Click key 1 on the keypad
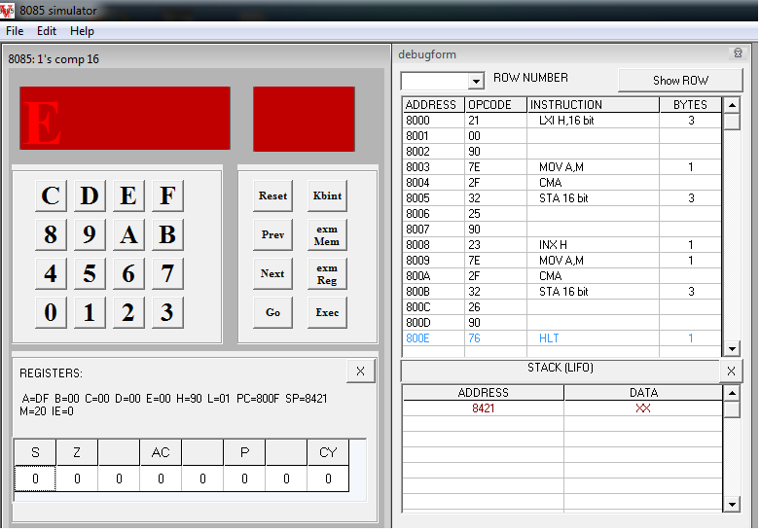Image resolution: width=760 pixels, height=532 pixels. [90, 312]
